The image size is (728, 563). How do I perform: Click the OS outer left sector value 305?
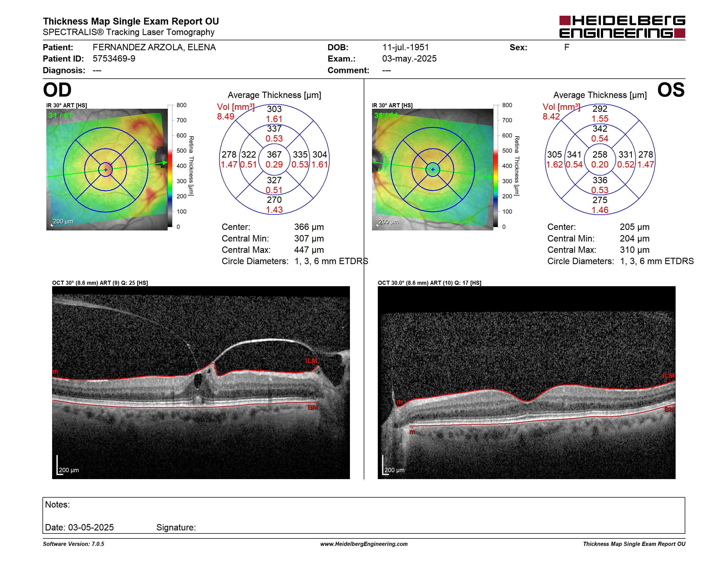(x=555, y=155)
